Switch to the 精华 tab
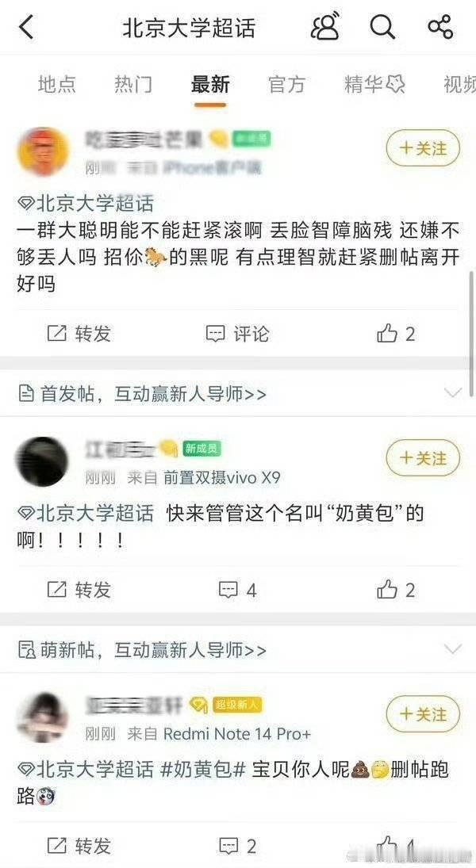Viewport: 476px width, 868px height. (x=374, y=85)
